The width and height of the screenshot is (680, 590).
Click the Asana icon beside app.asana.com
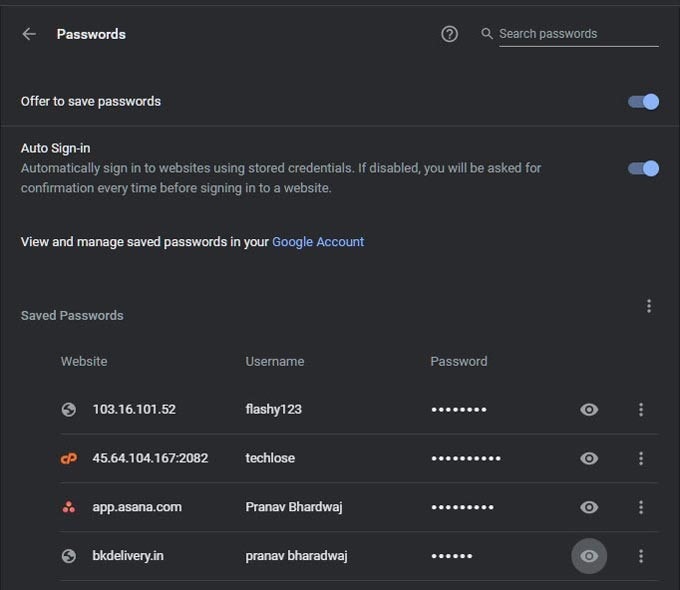click(x=69, y=507)
